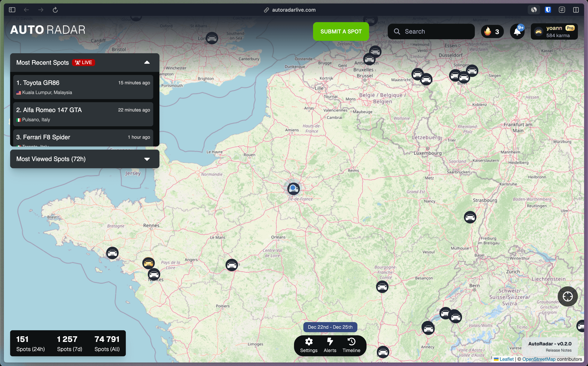Open Toyota GR86 spot entry
The height and width of the screenshot is (366, 588).
[x=83, y=87]
